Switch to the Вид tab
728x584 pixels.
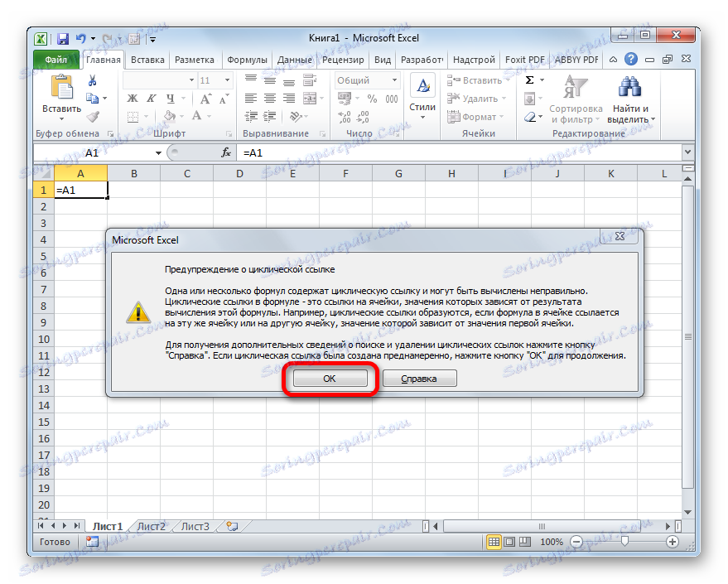(383, 60)
